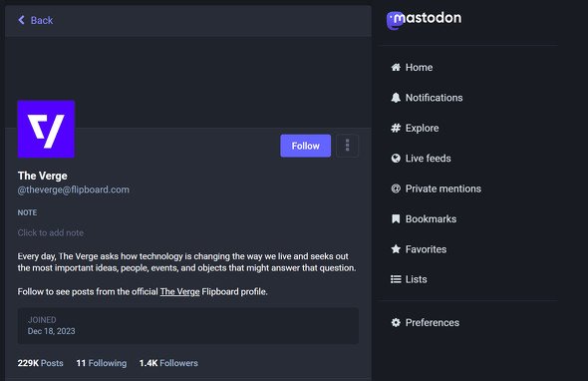This screenshot has height=381, width=588.
Task: Select the Private mentions menu label
Action: (x=443, y=189)
